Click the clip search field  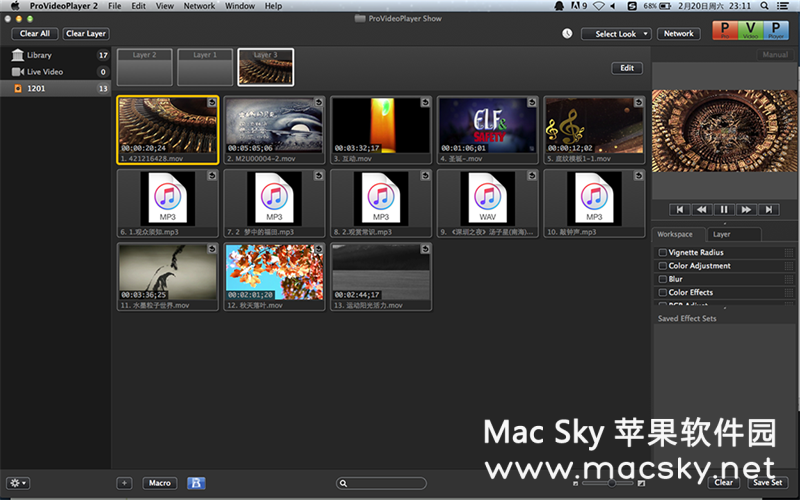381,483
